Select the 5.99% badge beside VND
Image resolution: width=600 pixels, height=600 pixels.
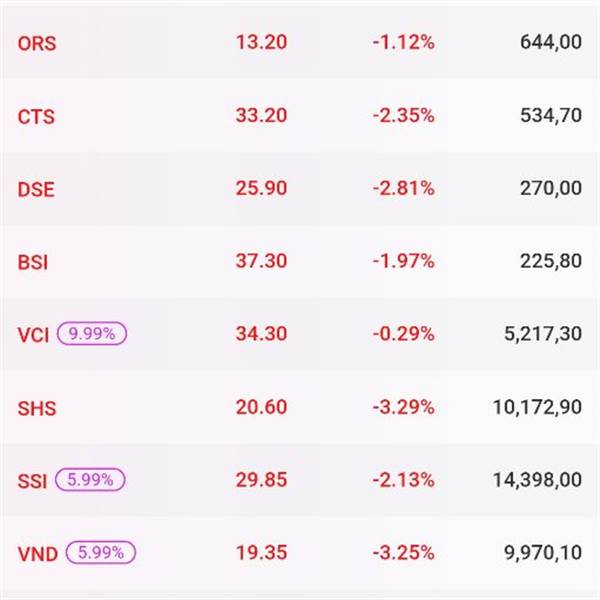[101, 552]
